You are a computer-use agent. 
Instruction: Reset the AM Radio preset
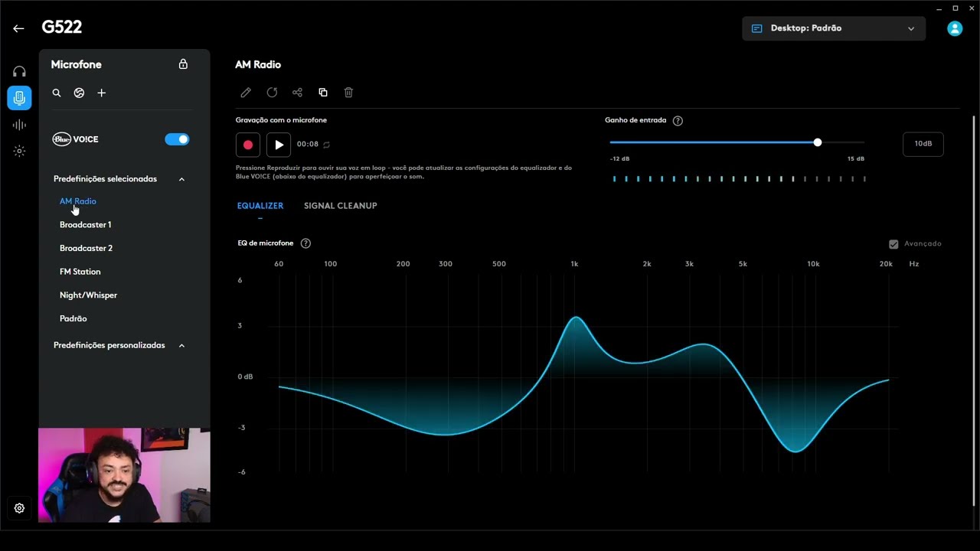tap(272, 93)
